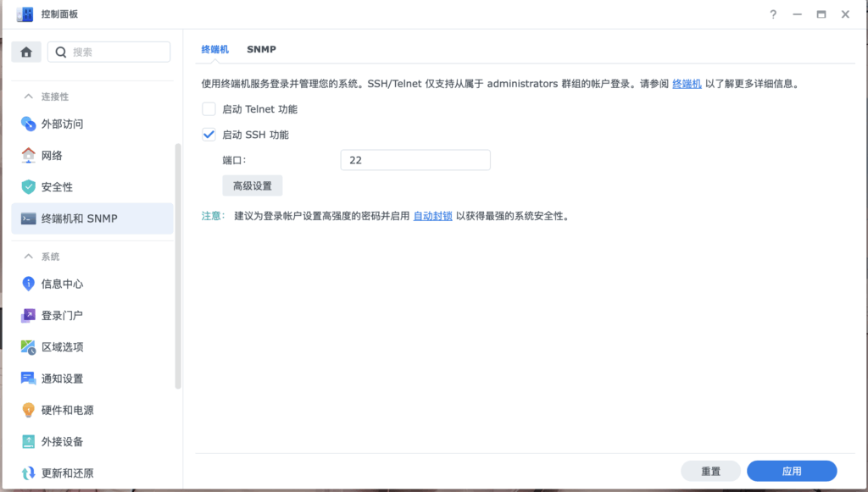Enable the Telnet feature checkbox
868x492 pixels.
[x=208, y=108]
